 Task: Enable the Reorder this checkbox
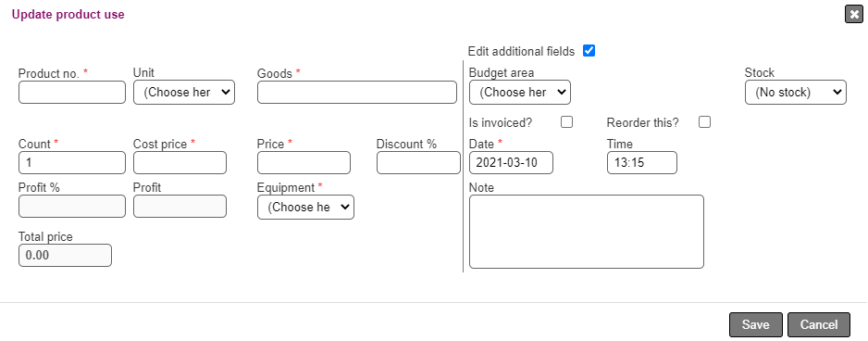tap(704, 122)
